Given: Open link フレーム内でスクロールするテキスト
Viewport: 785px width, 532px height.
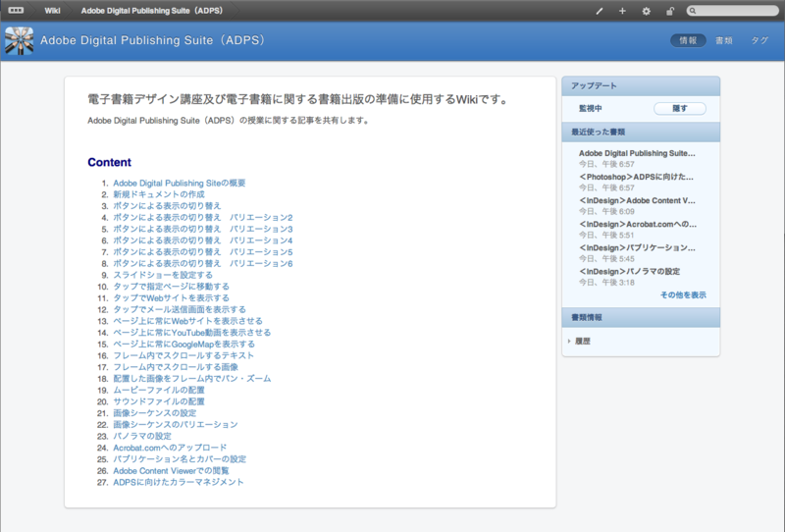Looking at the screenshot, I should [183, 355].
